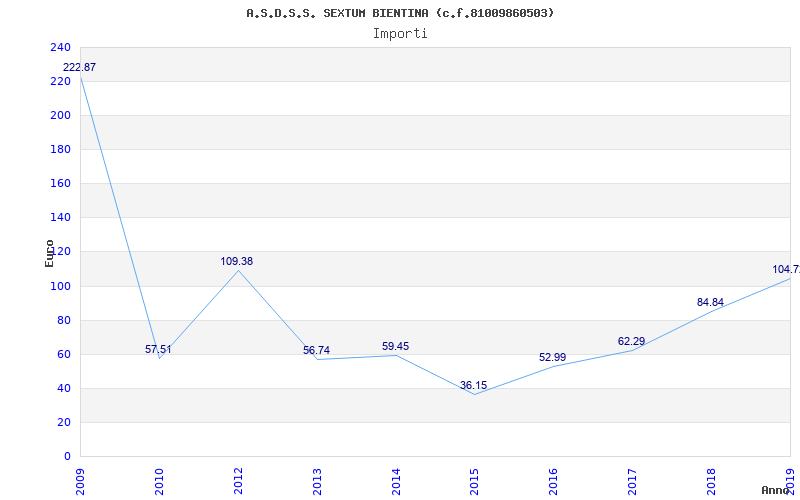The width and height of the screenshot is (800, 500).
Task: Click the 2015 x-axis year label
Action: (474, 482)
